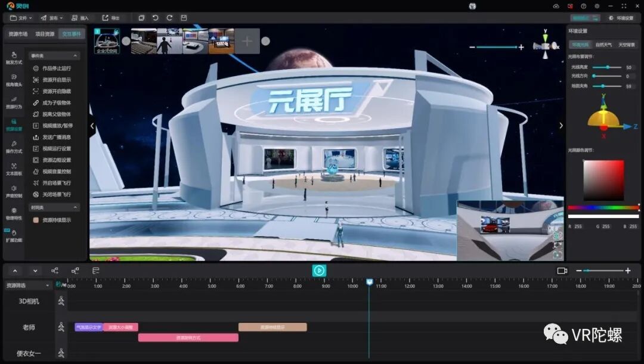Adjust 地面夹角 angle slider
This screenshot has height=364, width=644.
(608, 86)
